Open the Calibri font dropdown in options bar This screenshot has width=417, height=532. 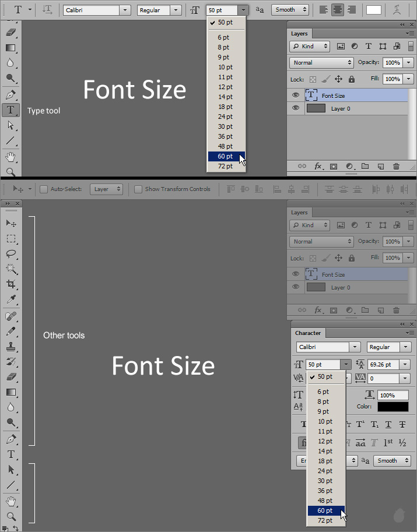click(125, 10)
